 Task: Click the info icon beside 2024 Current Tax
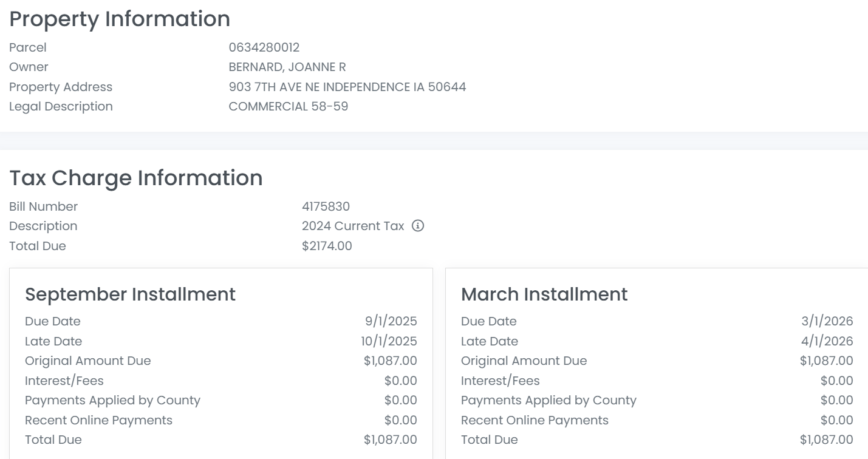pyautogui.click(x=418, y=226)
